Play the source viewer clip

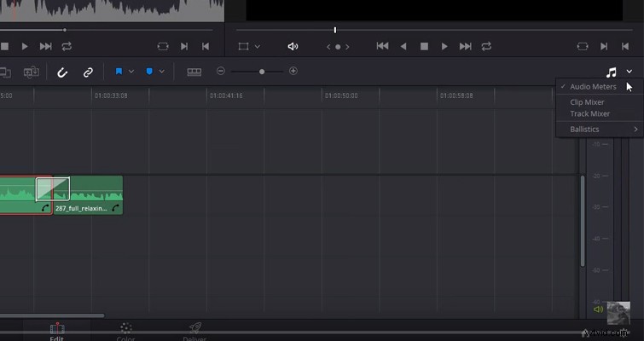[25, 46]
